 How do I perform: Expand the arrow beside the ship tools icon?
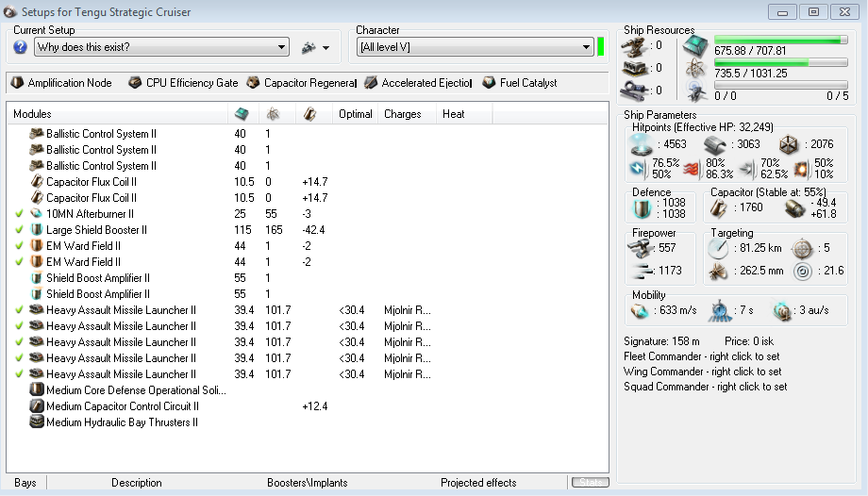[326, 48]
